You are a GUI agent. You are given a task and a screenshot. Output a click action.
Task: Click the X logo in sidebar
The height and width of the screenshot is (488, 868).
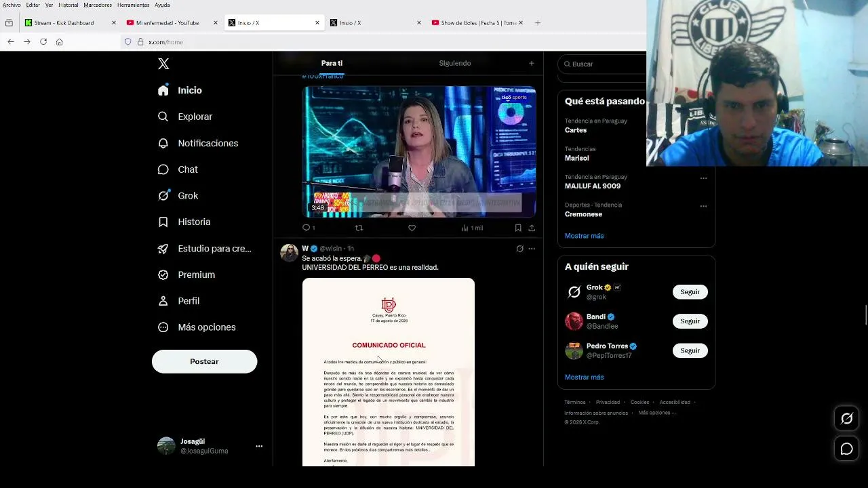[163, 64]
